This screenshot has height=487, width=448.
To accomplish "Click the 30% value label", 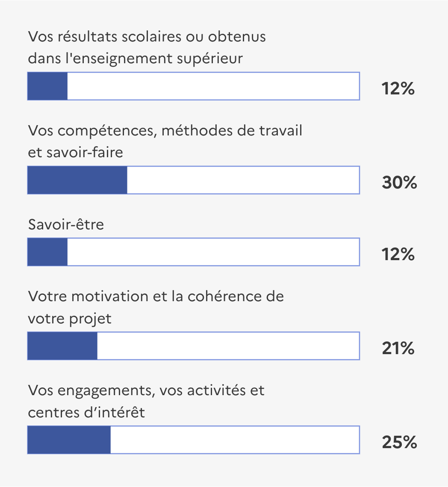I will coord(400,182).
